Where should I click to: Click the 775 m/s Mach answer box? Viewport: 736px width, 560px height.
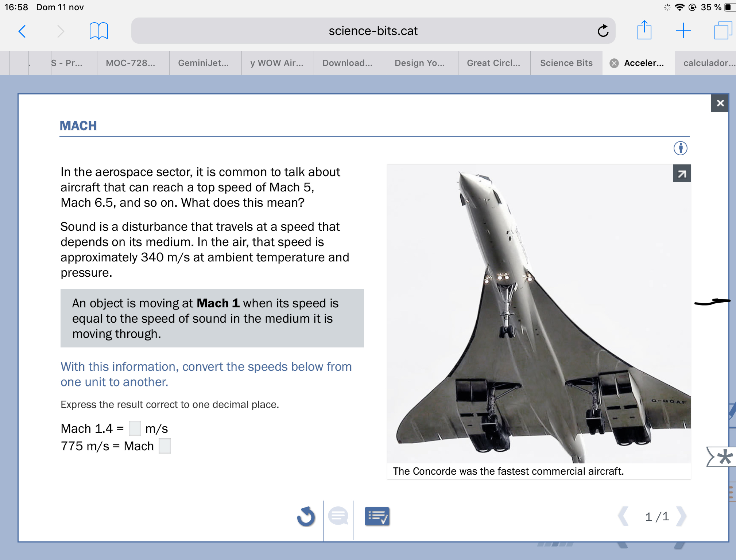click(165, 446)
